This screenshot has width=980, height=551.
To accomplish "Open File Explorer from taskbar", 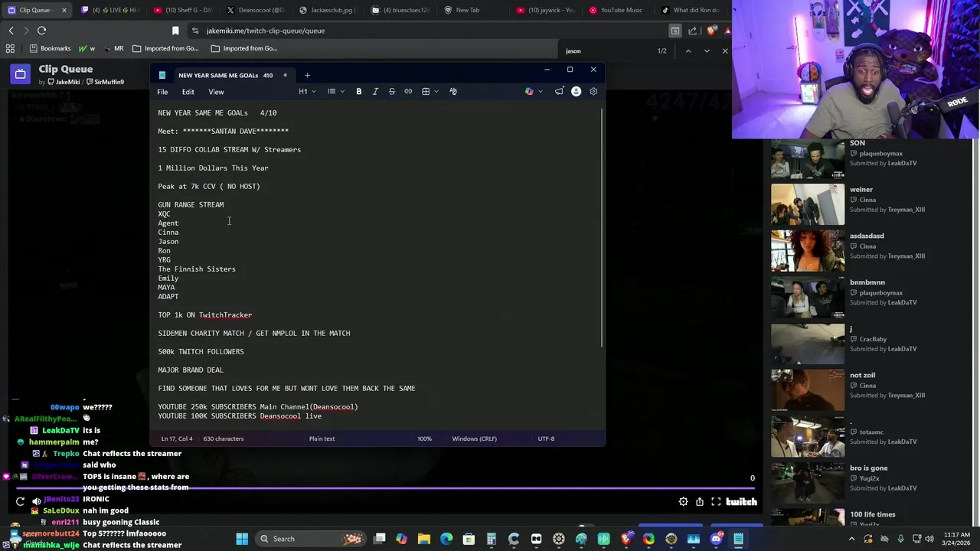I will pyautogui.click(x=424, y=539).
